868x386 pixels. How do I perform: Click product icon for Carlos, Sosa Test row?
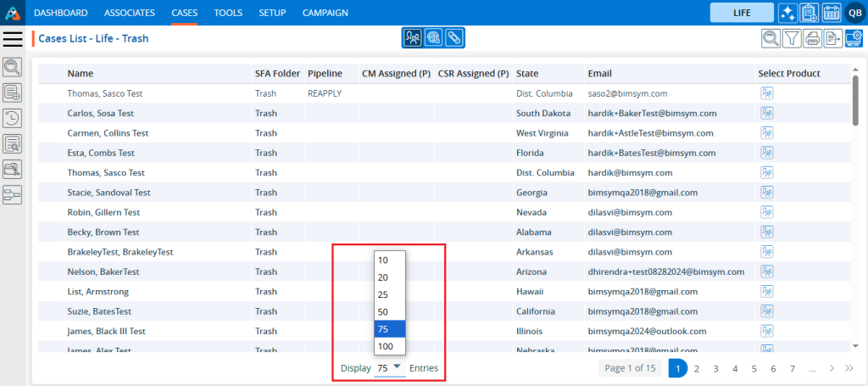766,113
